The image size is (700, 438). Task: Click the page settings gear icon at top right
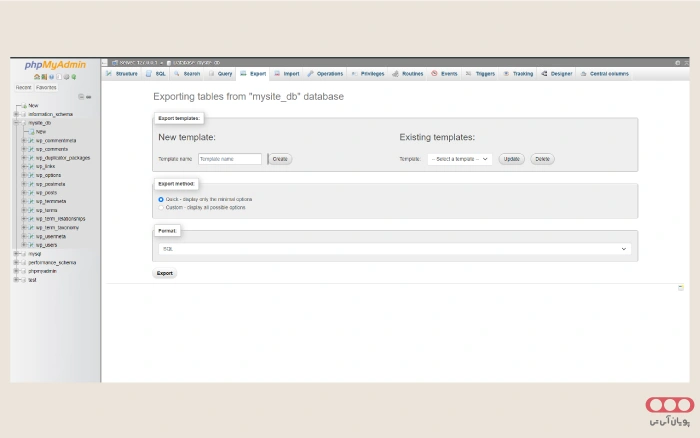point(678,63)
